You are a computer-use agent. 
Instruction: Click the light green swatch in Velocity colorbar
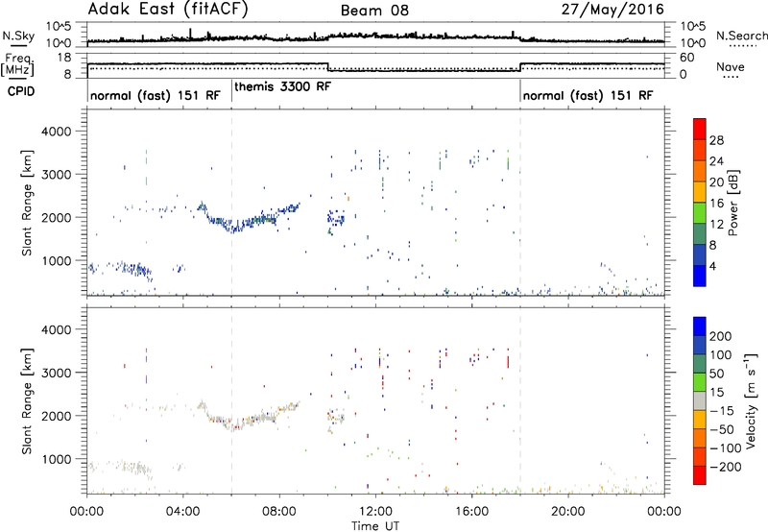(700, 382)
